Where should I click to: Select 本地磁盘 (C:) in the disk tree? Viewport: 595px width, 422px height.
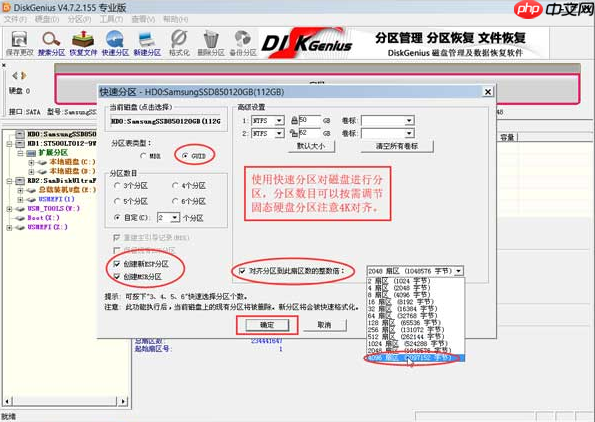72,162
